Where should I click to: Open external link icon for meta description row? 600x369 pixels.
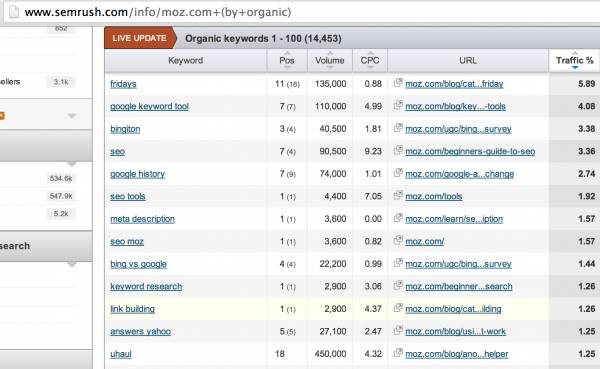(398, 218)
